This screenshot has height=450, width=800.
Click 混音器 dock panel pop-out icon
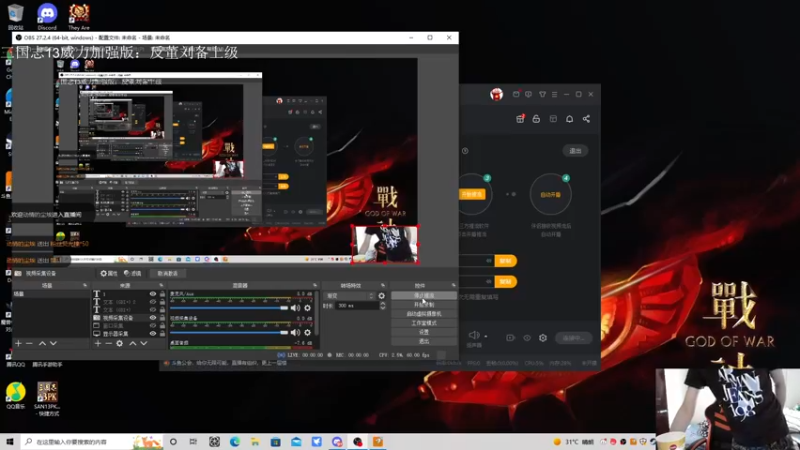tap(315, 285)
